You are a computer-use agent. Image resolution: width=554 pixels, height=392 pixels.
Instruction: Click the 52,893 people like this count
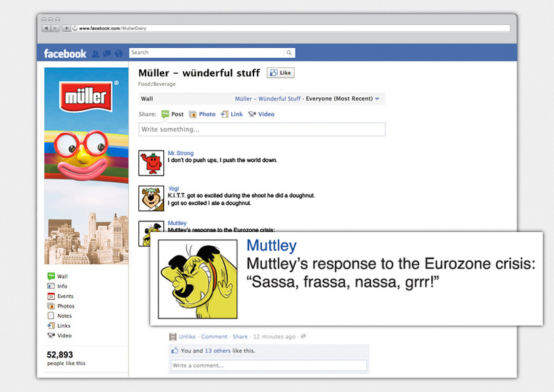pos(66,358)
